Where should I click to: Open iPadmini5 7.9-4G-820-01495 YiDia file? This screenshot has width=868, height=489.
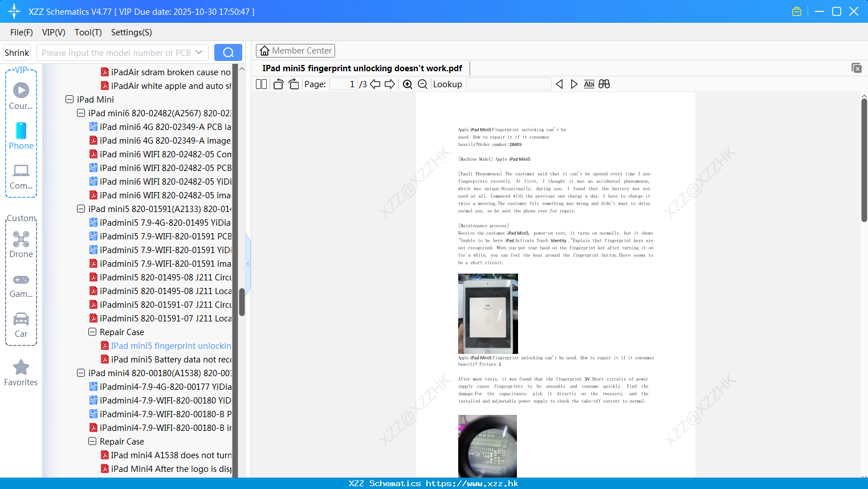coord(160,222)
